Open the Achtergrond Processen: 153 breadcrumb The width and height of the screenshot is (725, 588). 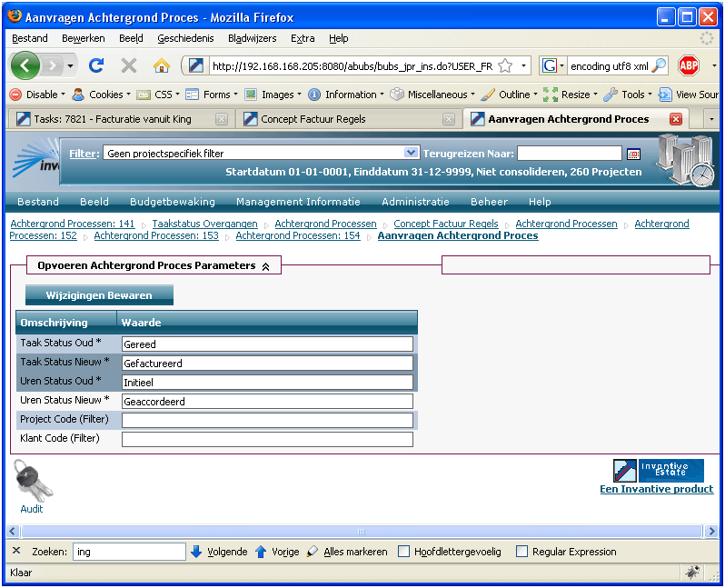coord(156,236)
